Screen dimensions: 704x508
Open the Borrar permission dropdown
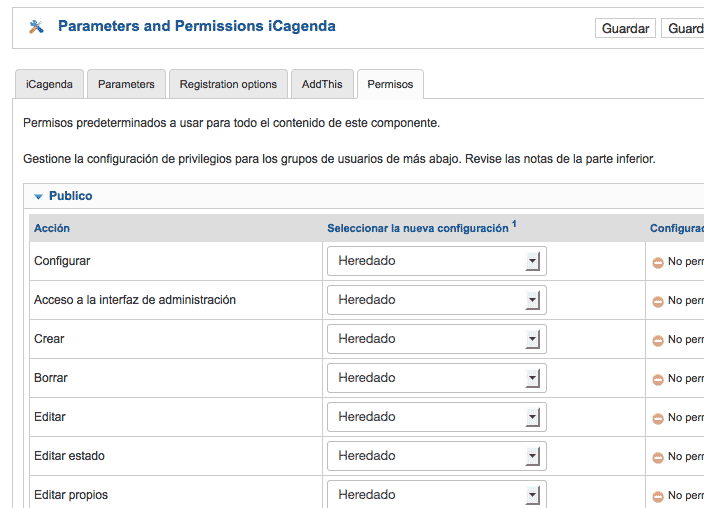436,378
